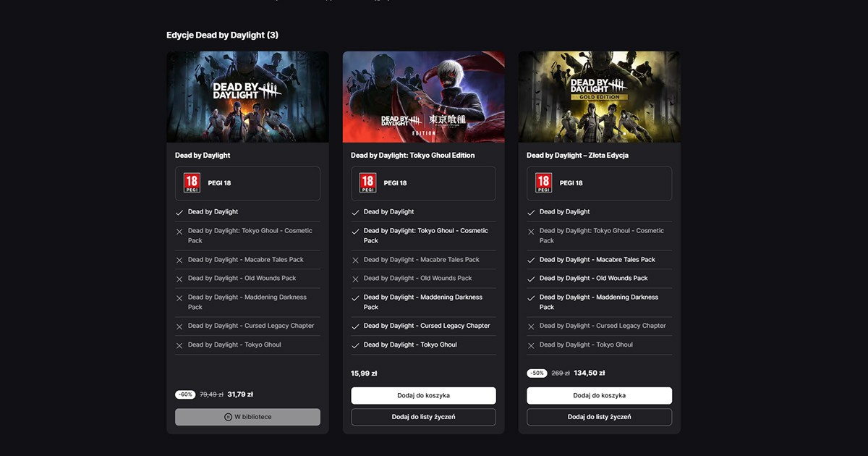Click the PEGI 18 icon in base Dead by Daylight card
Image resolution: width=868 pixels, height=456 pixels.
pyautogui.click(x=192, y=183)
